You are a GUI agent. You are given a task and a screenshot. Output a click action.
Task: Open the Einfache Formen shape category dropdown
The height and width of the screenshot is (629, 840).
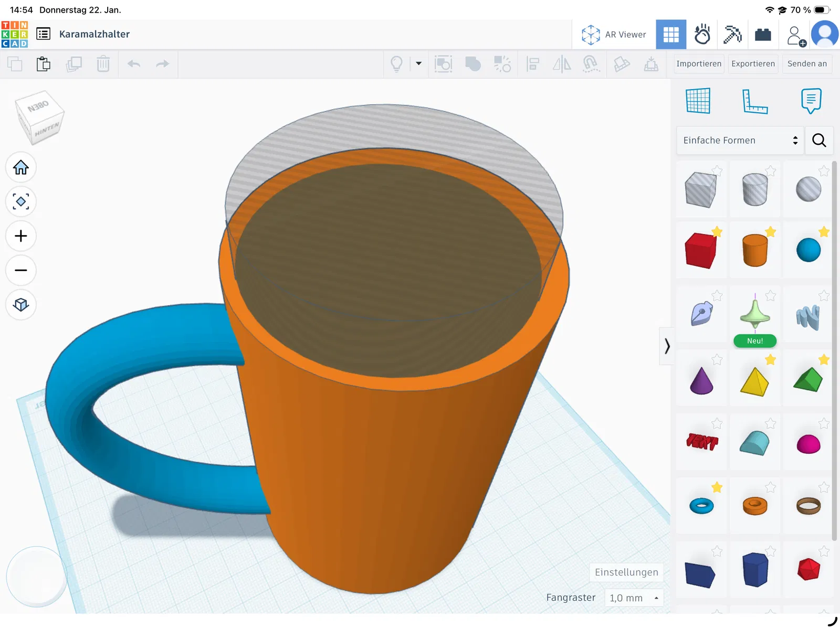point(740,140)
